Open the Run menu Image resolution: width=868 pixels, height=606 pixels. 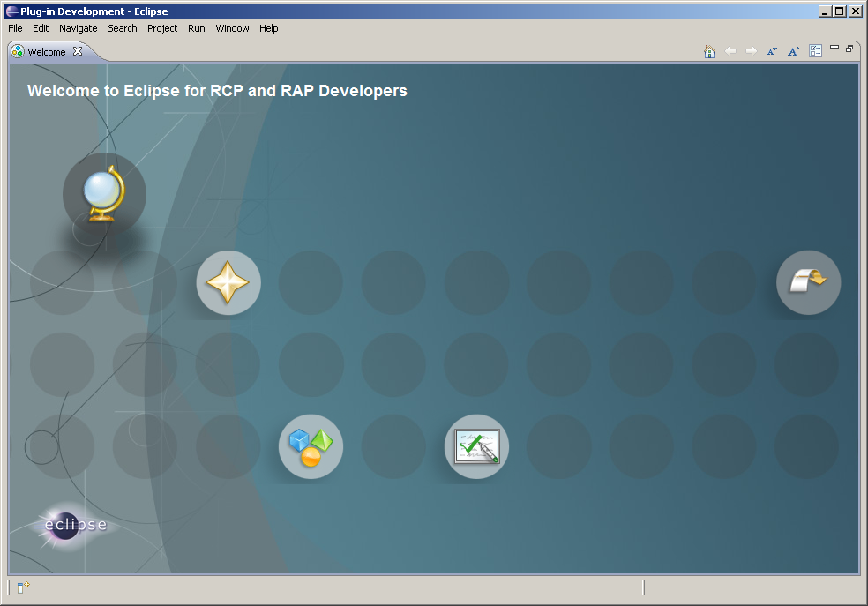pyautogui.click(x=197, y=28)
